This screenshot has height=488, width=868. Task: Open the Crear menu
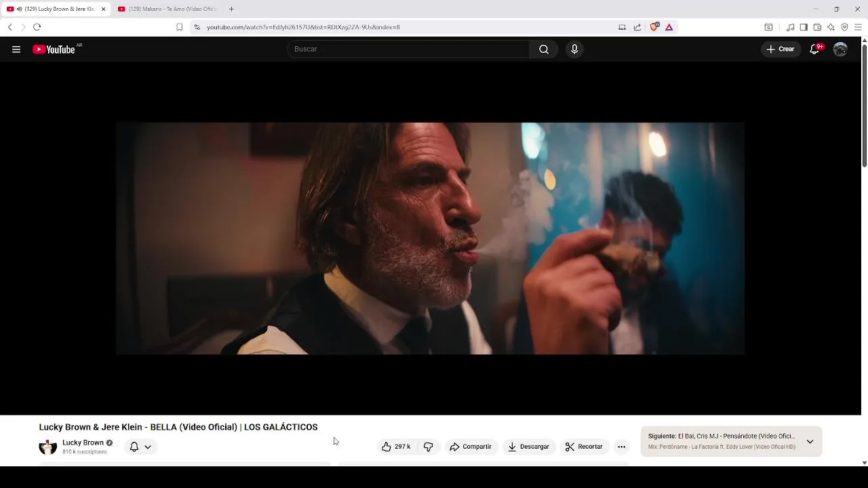[781, 49]
